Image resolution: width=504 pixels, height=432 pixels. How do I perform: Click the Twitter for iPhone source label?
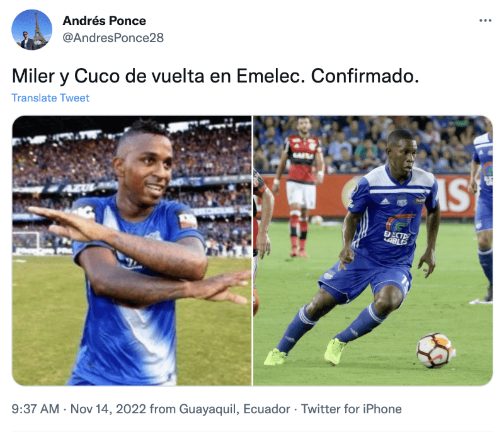(352, 409)
